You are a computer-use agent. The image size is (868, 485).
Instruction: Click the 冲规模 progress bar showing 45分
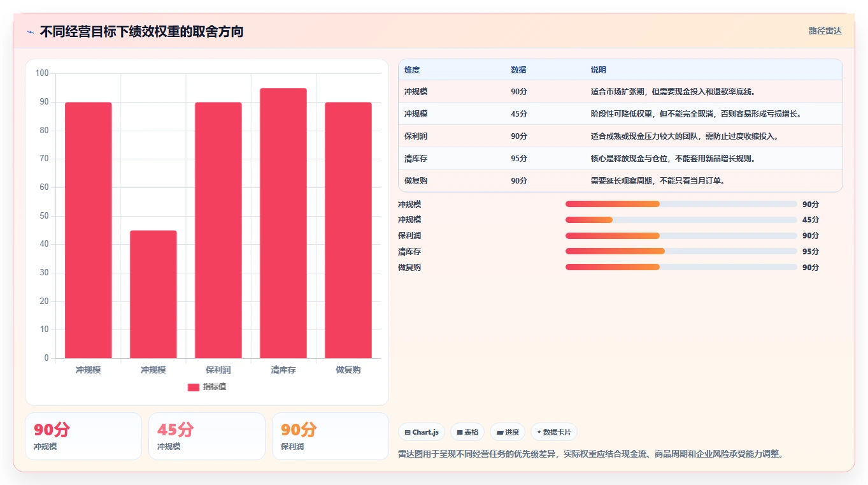click(681, 220)
